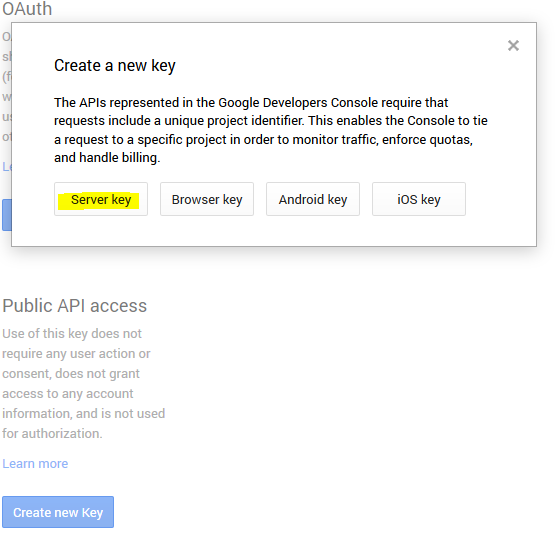Select the Browser key option
Image resolution: width=560 pixels, height=550 pixels.
pos(207,199)
